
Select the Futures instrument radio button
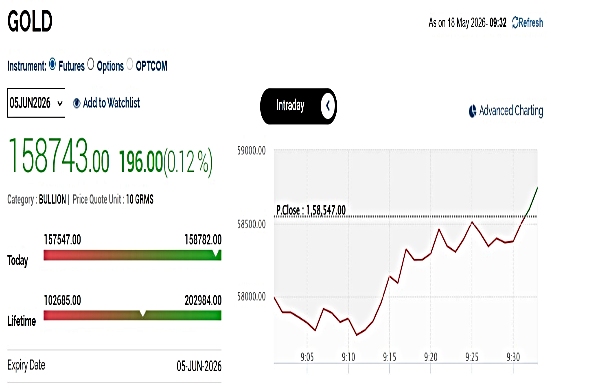click(52, 64)
